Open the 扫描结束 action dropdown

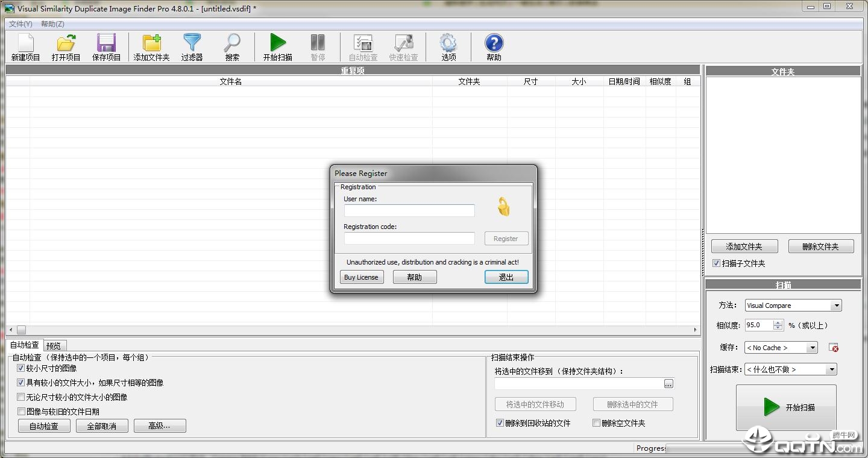point(831,369)
